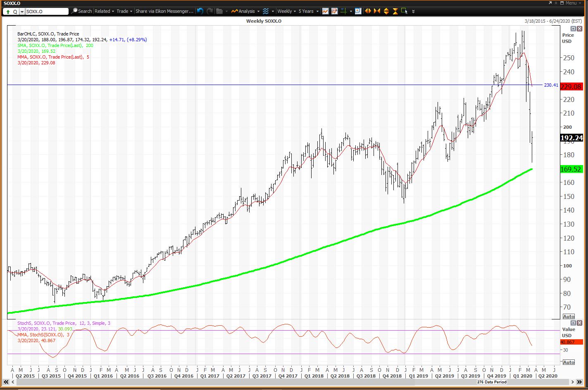Image resolution: width=588 pixels, height=390 pixels.
Task: Click the orange left arrows navigation icon
Action: click(367, 11)
